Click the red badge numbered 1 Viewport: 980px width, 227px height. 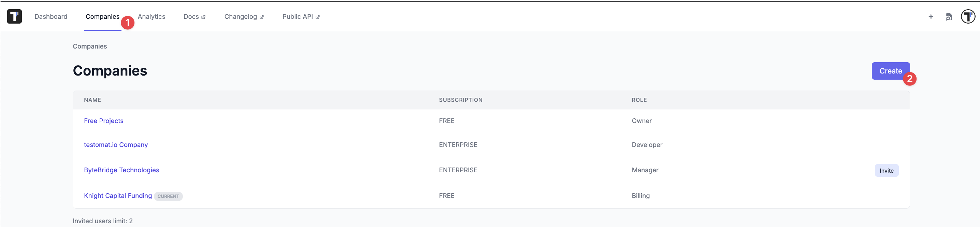click(x=128, y=23)
